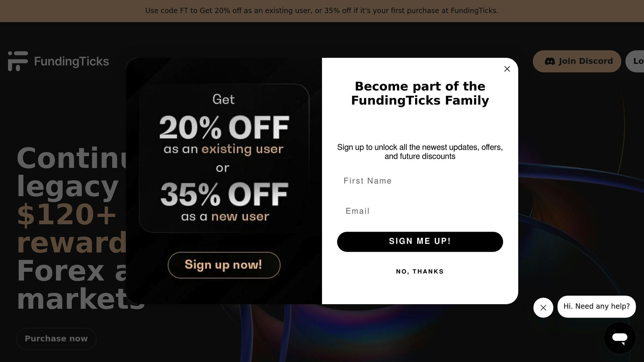Click the "35% OFF" new user graphic

point(224,194)
